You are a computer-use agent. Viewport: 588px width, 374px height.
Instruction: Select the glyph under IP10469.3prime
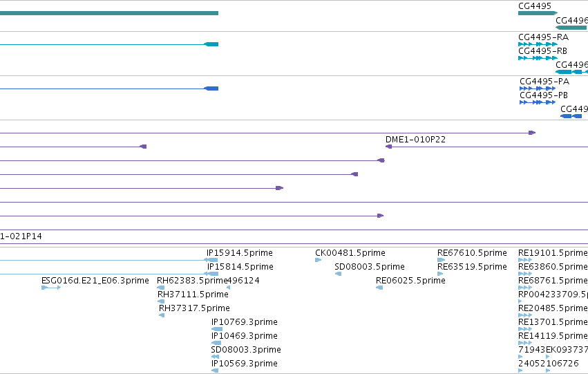click(216, 344)
